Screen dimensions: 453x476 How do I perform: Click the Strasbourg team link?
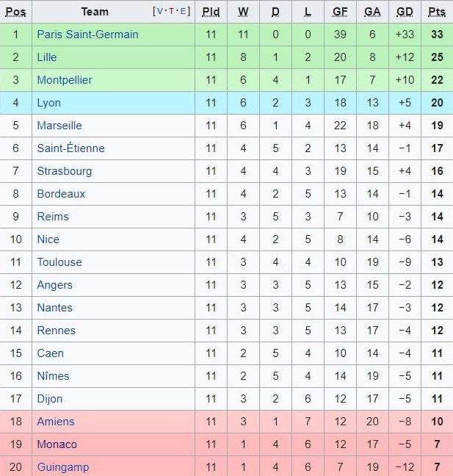(x=65, y=171)
